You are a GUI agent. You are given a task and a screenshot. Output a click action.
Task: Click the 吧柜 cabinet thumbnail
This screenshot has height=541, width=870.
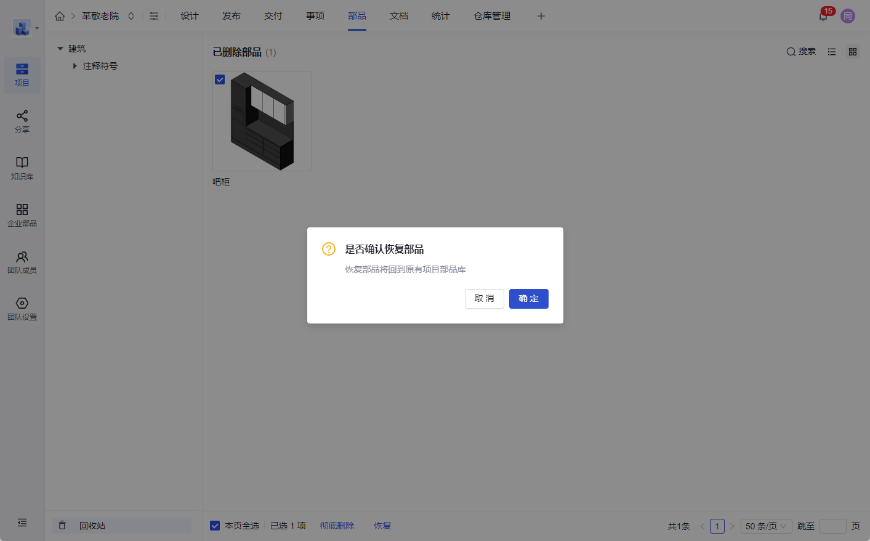[x=262, y=121]
